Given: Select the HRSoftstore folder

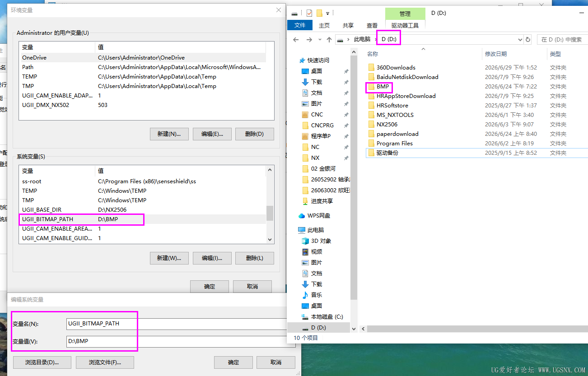Looking at the screenshot, I should [392, 105].
